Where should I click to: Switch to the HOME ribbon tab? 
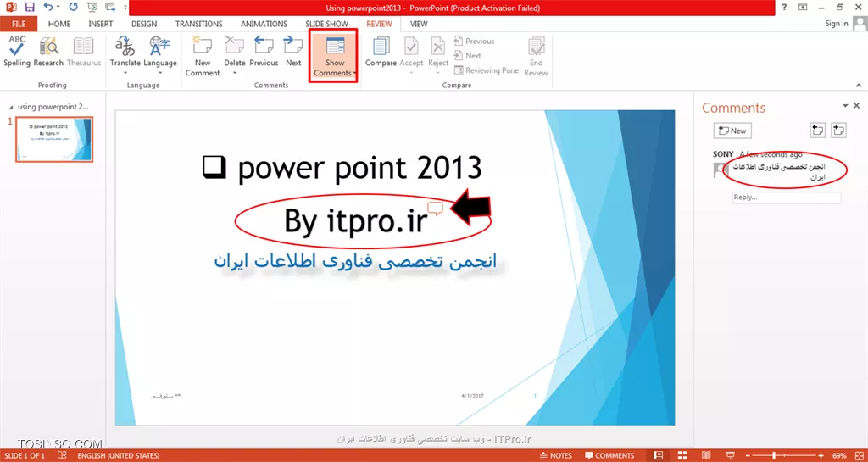(59, 24)
